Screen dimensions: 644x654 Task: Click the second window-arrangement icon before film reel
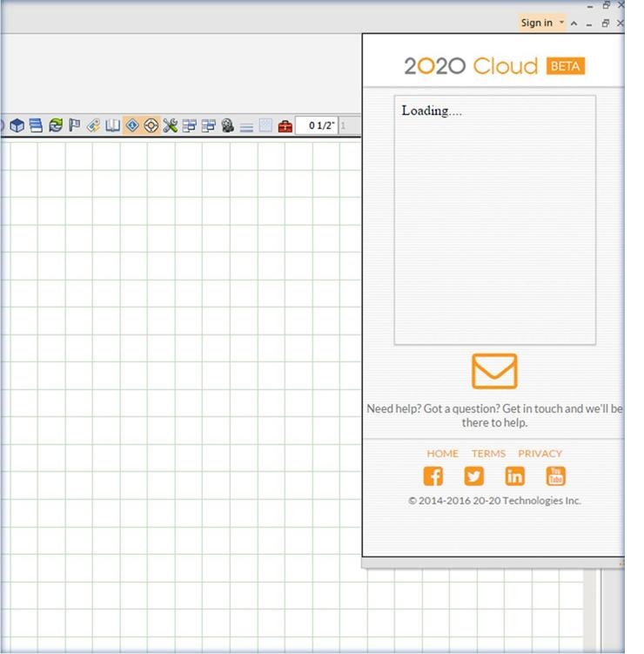[x=208, y=125]
